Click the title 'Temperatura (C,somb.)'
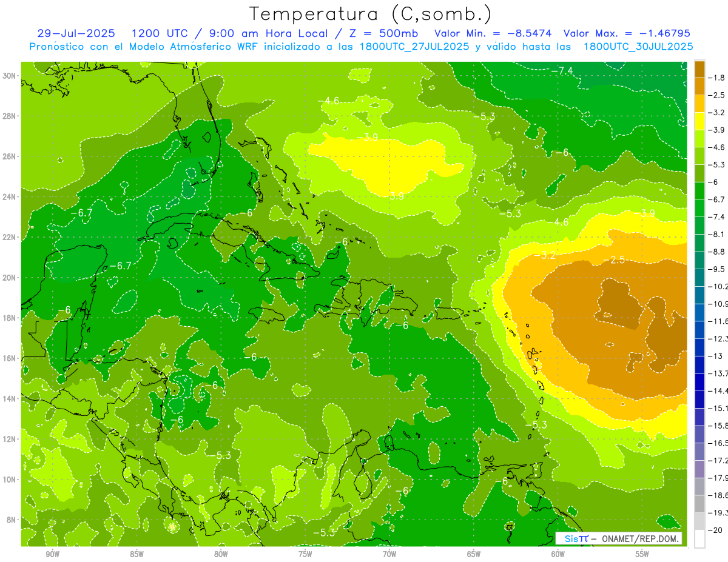This screenshot has width=728, height=562. pyautogui.click(x=371, y=14)
